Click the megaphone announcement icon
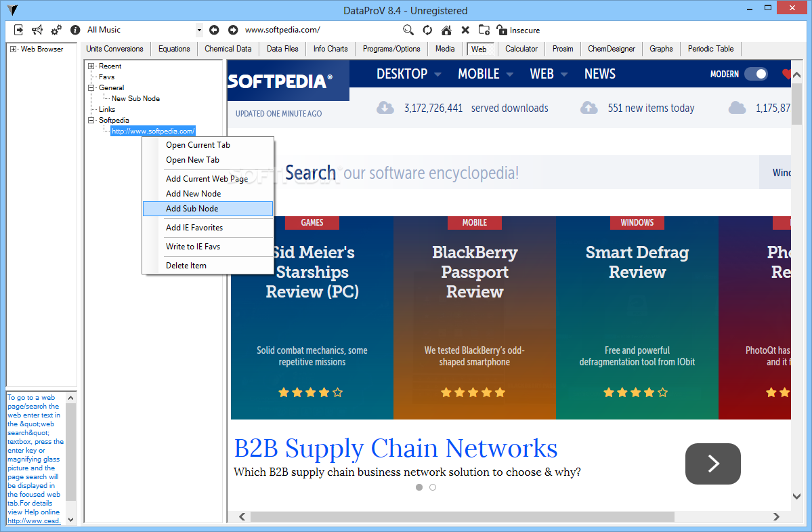The width and height of the screenshot is (812, 532). coord(37,30)
